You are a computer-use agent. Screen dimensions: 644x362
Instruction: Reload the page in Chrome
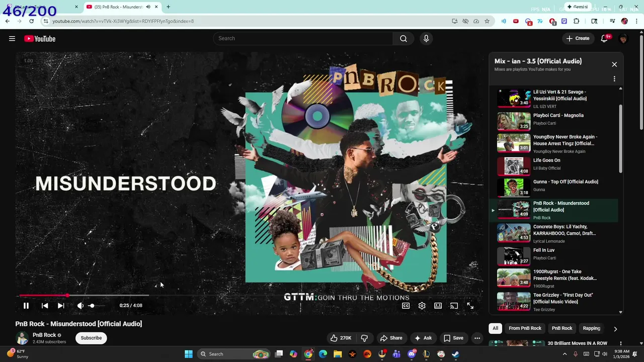[x=31, y=21]
